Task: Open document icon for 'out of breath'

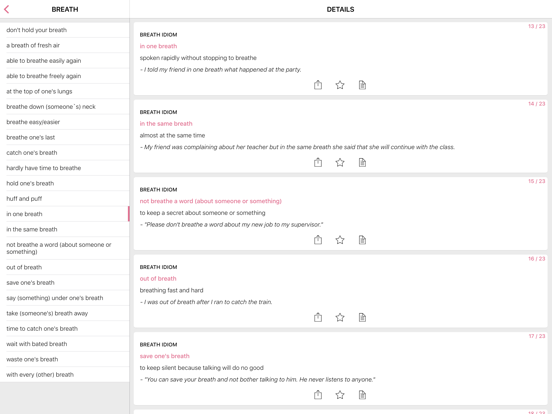Action: click(x=362, y=317)
